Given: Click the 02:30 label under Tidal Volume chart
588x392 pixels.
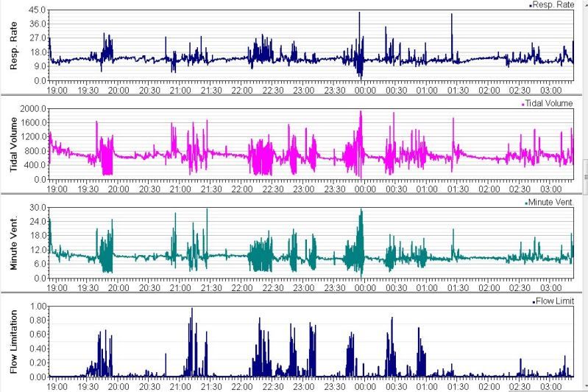Looking at the screenshot, I should [x=520, y=189].
